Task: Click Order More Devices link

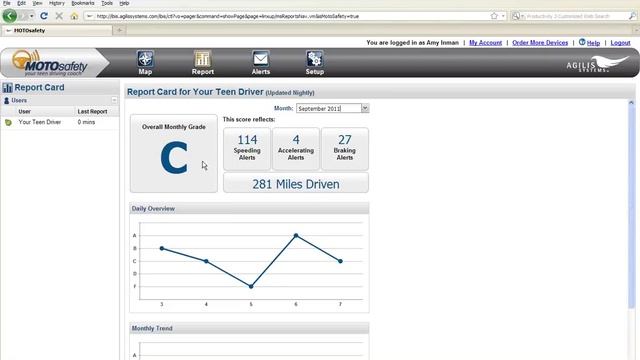Action: click(x=540, y=42)
